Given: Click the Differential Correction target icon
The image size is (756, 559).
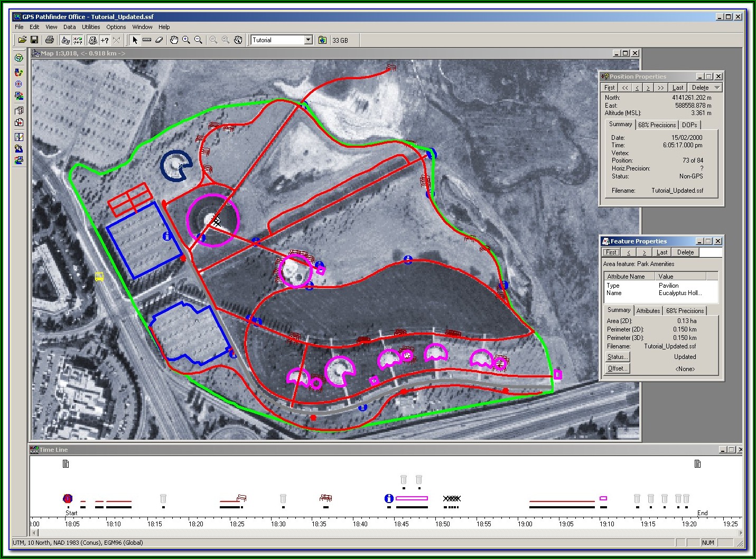Looking at the screenshot, I should click(18, 84).
